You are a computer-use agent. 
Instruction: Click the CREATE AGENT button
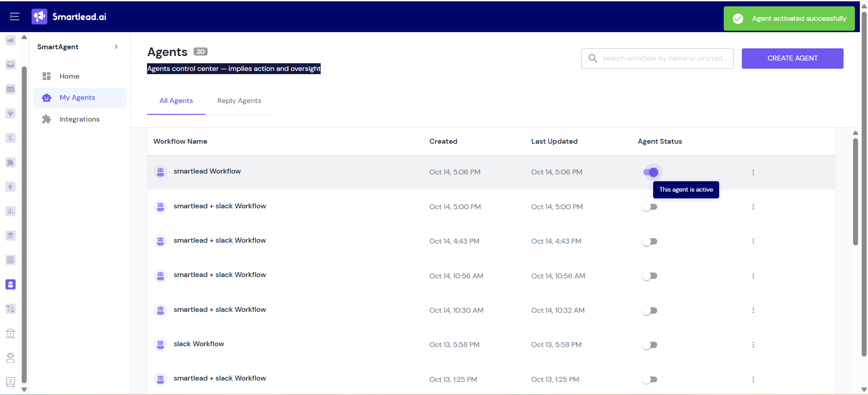(x=792, y=58)
